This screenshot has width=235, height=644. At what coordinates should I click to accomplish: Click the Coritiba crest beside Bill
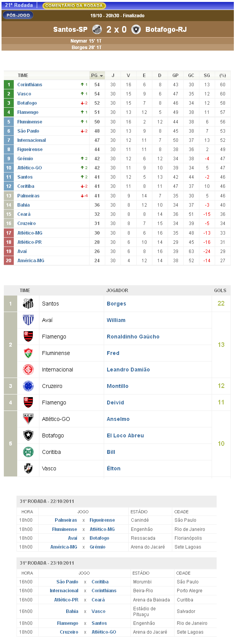tap(28, 452)
